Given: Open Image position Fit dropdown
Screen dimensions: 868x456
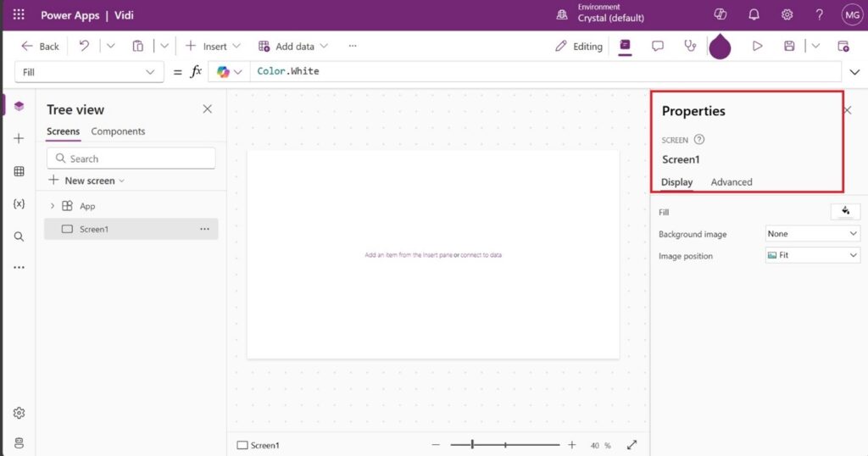Looking at the screenshot, I should pyautogui.click(x=812, y=255).
